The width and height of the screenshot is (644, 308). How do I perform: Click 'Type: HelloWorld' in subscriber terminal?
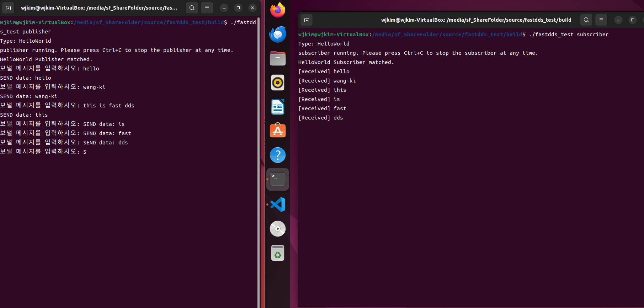[324, 44]
